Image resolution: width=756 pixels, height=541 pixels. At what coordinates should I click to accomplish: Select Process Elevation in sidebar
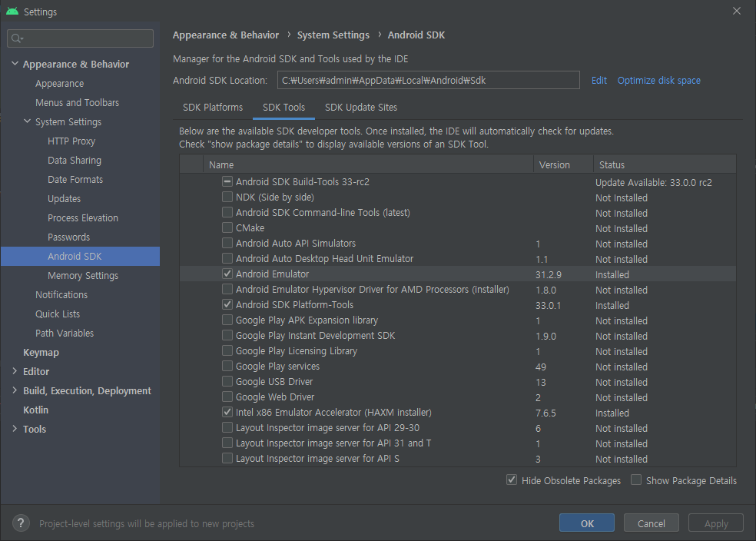coord(82,218)
